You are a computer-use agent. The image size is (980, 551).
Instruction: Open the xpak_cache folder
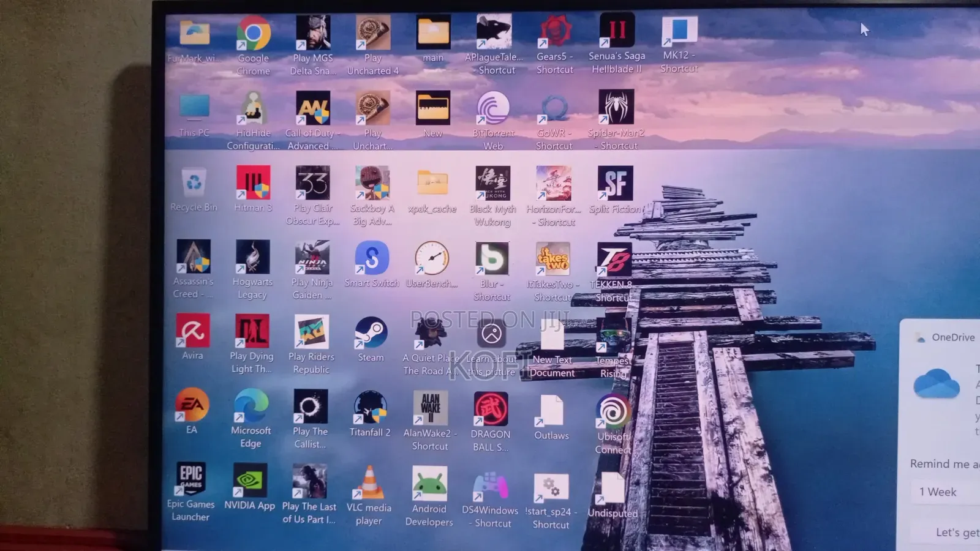point(432,182)
